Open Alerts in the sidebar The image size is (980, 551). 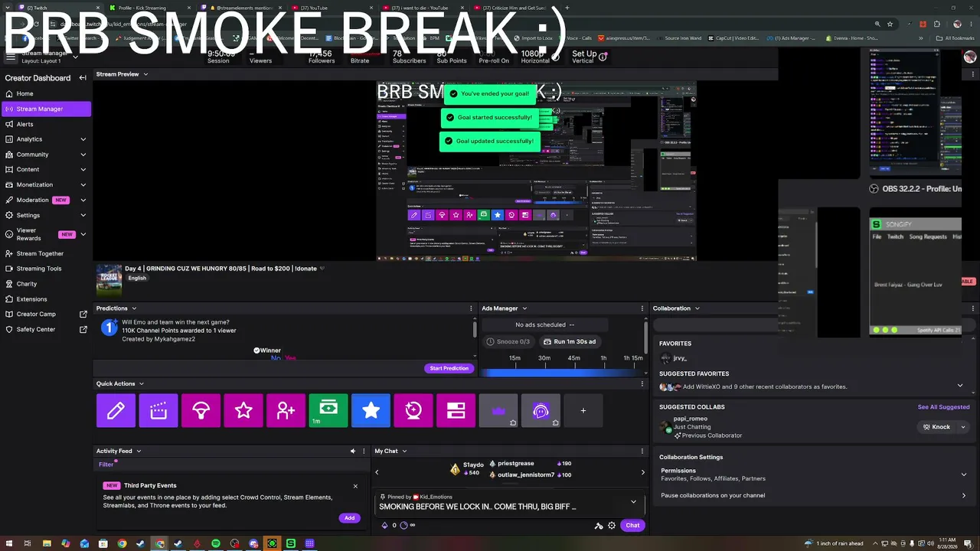(x=46, y=124)
